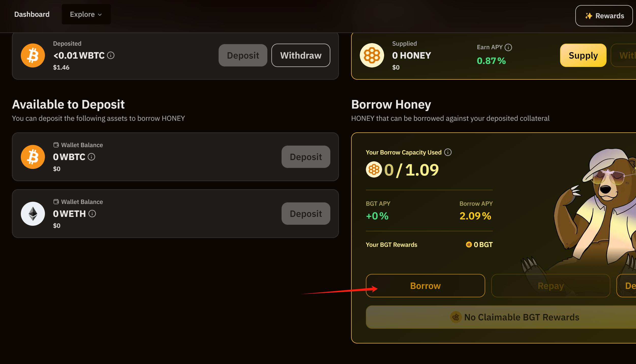636x364 pixels.
Task: Click Deposit in the 0 WBTC wallet row
Action: 306,157
